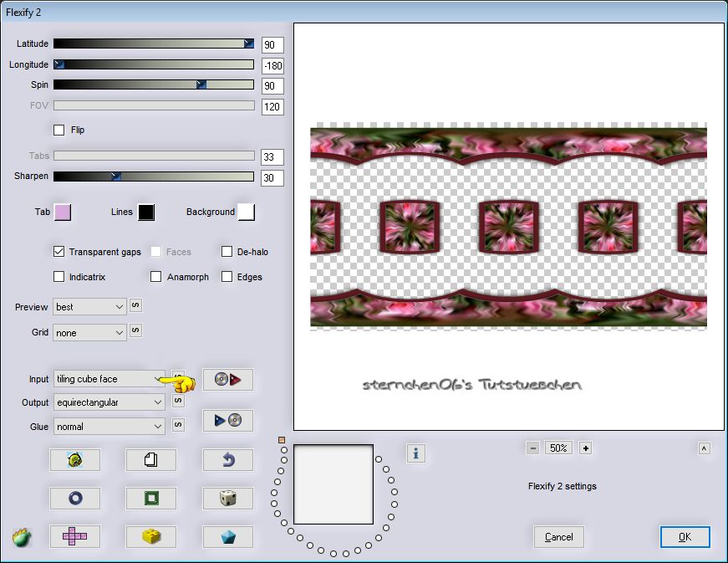Open the Preview quality dropdown
Viewport: 728px width, 563px height.
(89, 307)
